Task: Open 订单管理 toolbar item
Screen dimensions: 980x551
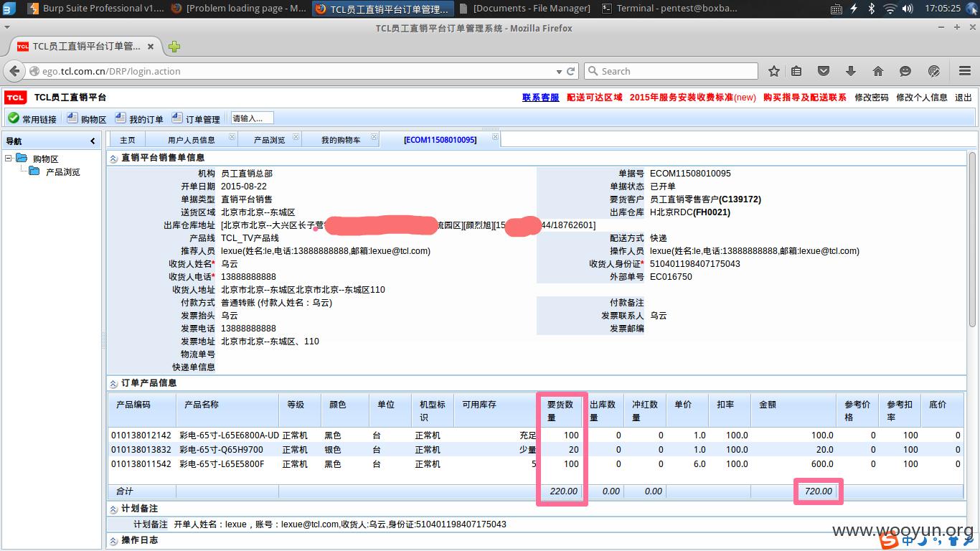Action: [x=196, y=118]
